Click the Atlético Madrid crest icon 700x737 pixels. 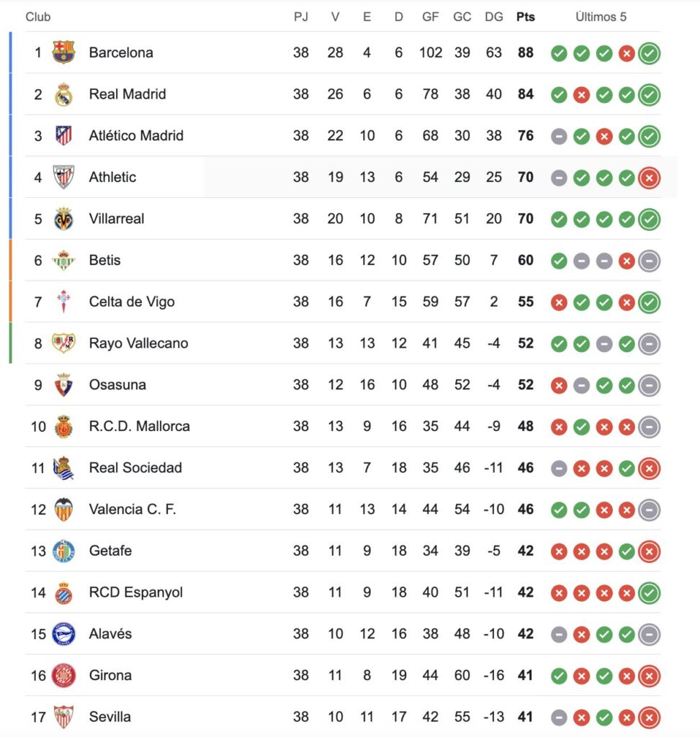click(x=63, y=135)
